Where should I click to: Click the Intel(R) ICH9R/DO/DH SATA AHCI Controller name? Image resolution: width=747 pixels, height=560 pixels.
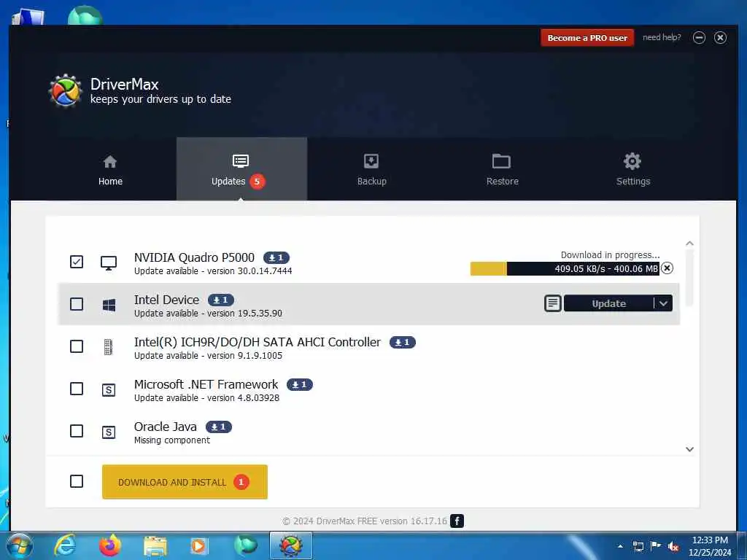point(258,343)
